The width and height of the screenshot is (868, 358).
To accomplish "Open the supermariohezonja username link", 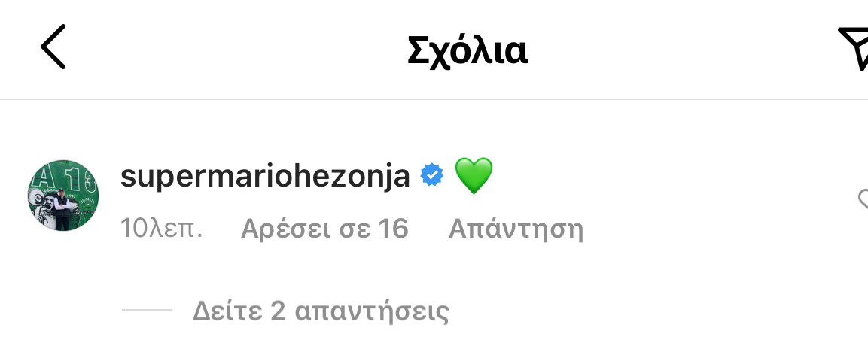I will [265, 177].
